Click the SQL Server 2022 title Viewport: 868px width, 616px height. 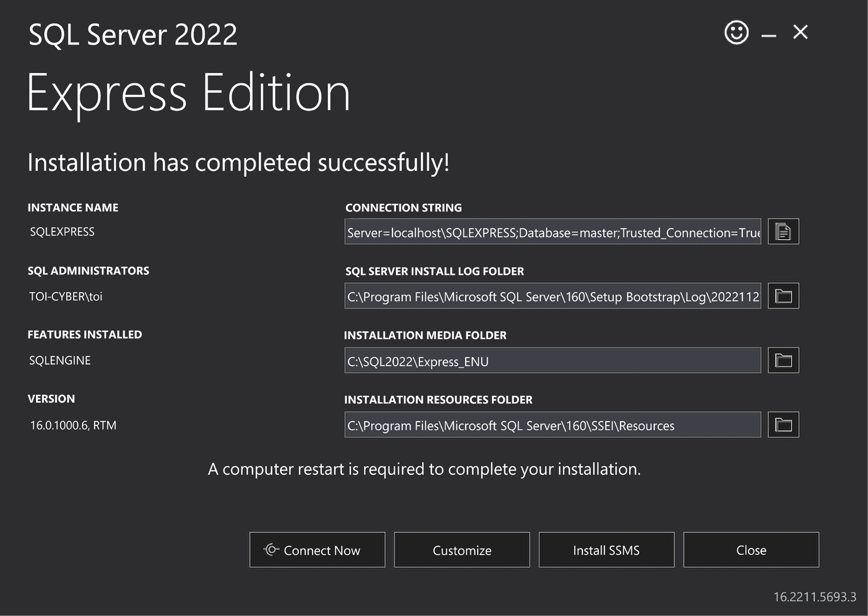133,34
